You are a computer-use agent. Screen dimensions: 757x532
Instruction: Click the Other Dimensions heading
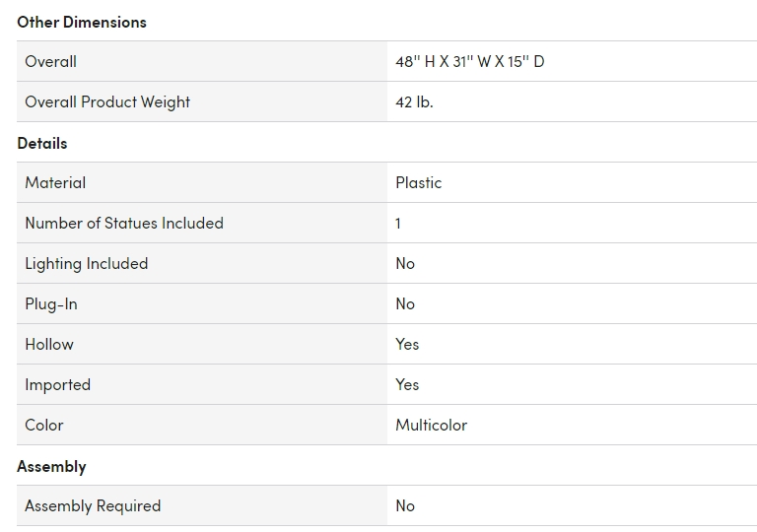pos(82,22)
